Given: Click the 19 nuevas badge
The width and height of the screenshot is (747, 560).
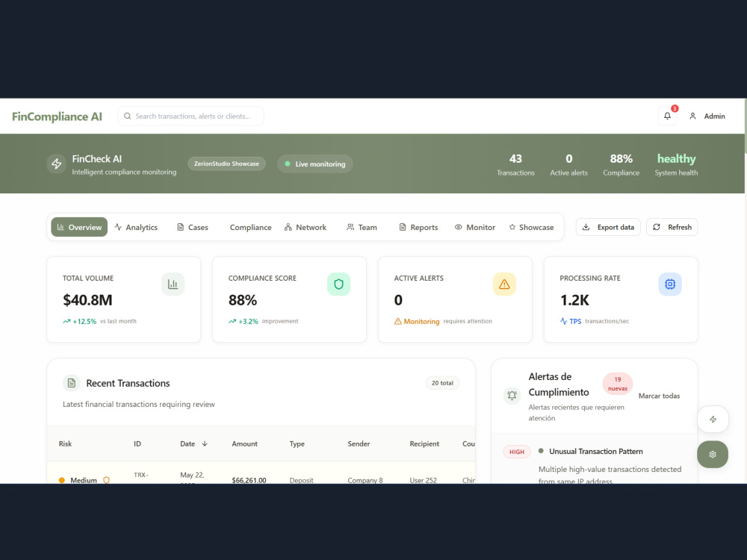Looking at the screenshot, I should point(618,384).
